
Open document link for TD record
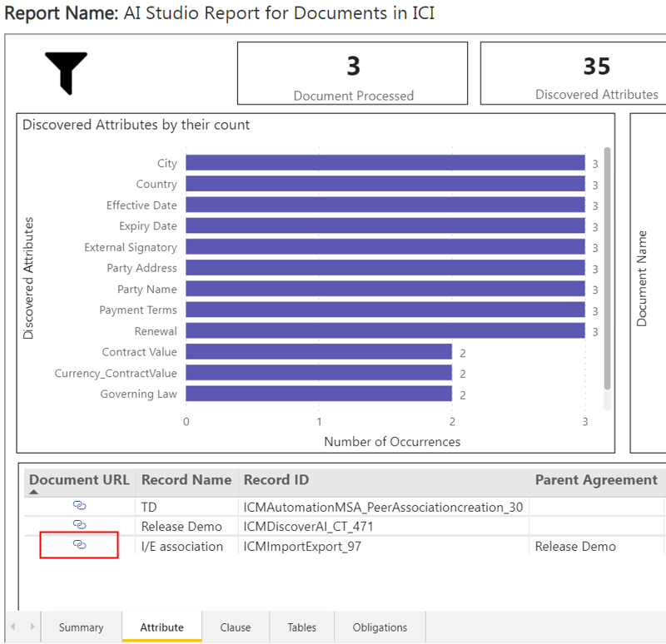tap(80, 506)
